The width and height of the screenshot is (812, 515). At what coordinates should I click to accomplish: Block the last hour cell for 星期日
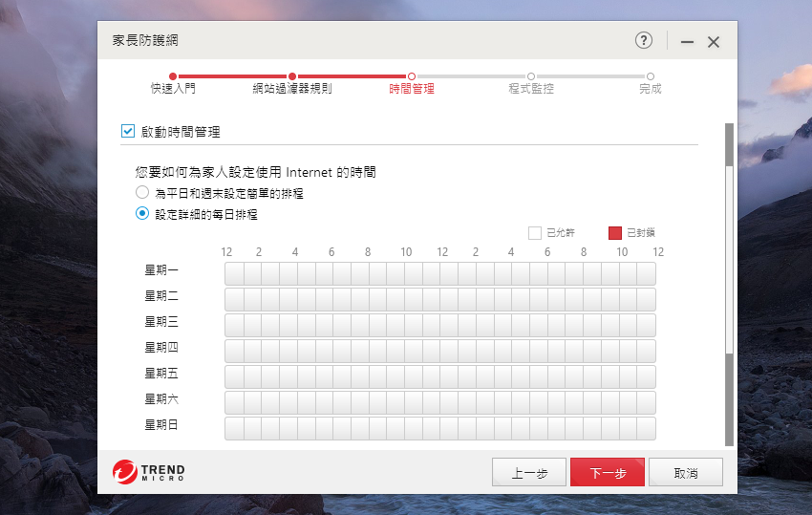[x=646, y=428]
